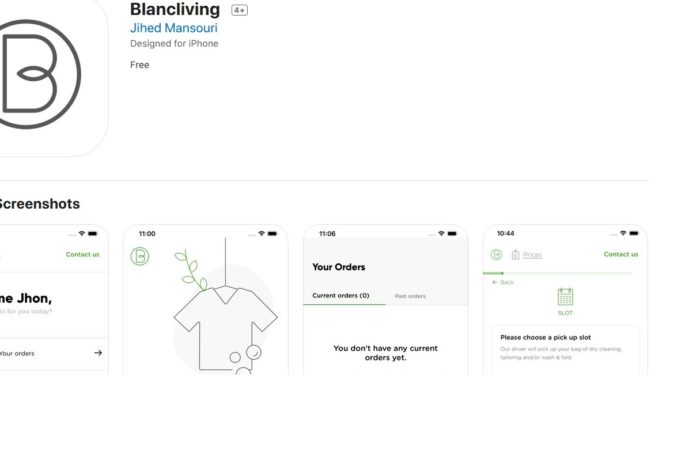Click the SLOT calendar icon
This screenshot has width=700, height=450.
point(565,297)
